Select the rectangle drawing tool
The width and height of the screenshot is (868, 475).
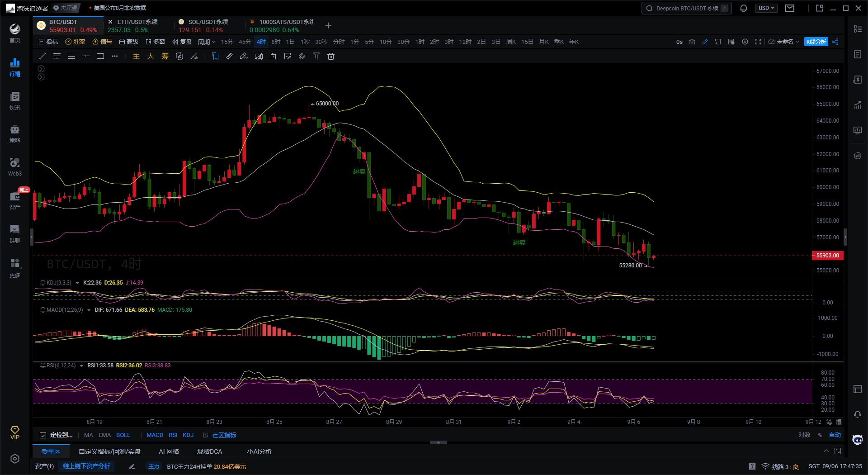[100, 56]
